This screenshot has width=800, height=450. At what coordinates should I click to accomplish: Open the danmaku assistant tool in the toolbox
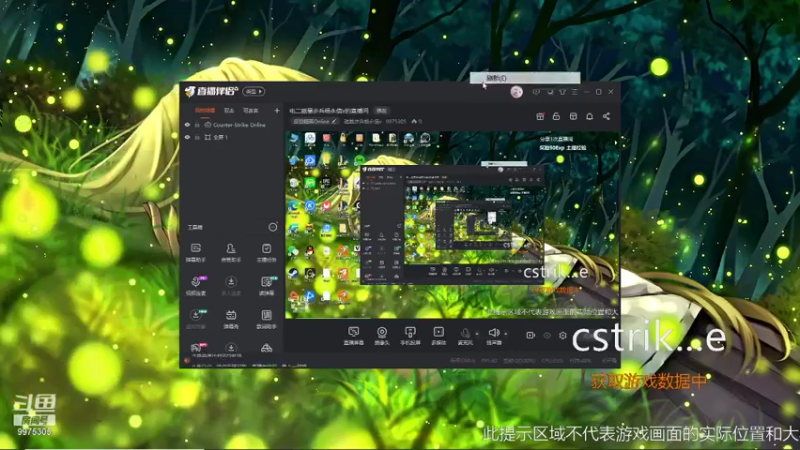pyautogui.click(x=195, y=252)
